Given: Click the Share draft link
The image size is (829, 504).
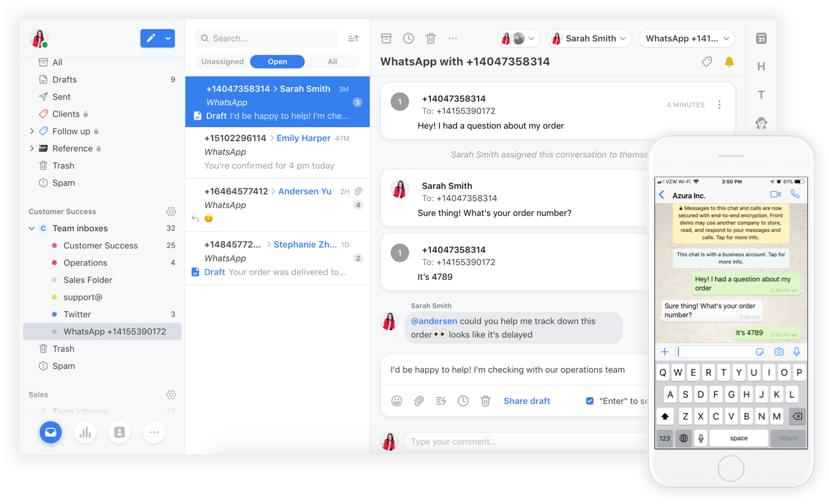Looking at the screenshot, I should coord(527,401).
